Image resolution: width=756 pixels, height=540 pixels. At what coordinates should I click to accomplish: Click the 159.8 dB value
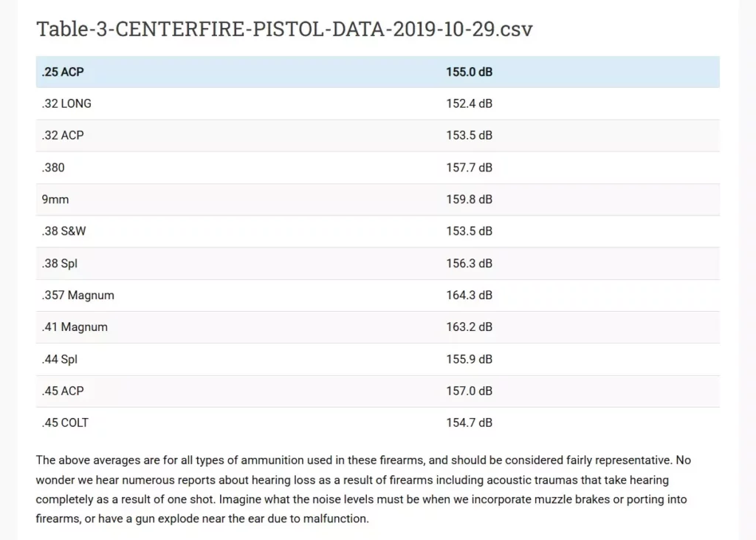[469, 199]
